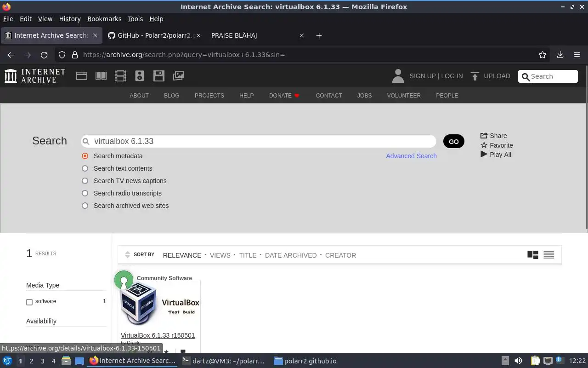Open the Texts (book) media icon
This screenshot has height=368, width=588.
[x=101, y=76]
